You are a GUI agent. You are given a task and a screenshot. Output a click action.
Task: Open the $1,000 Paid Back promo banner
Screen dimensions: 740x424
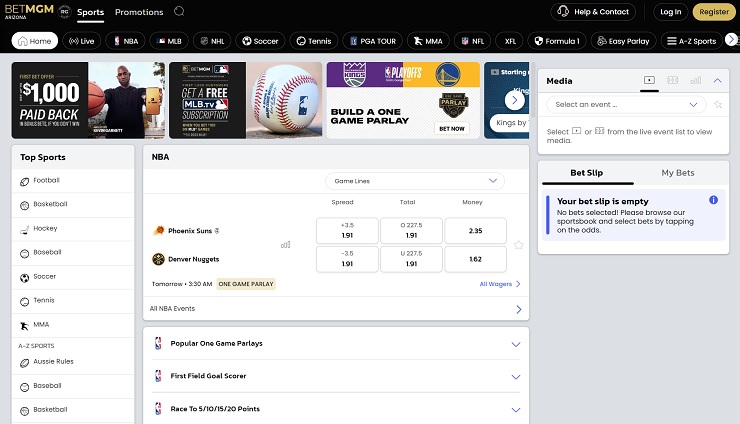(x=88, y=100)
